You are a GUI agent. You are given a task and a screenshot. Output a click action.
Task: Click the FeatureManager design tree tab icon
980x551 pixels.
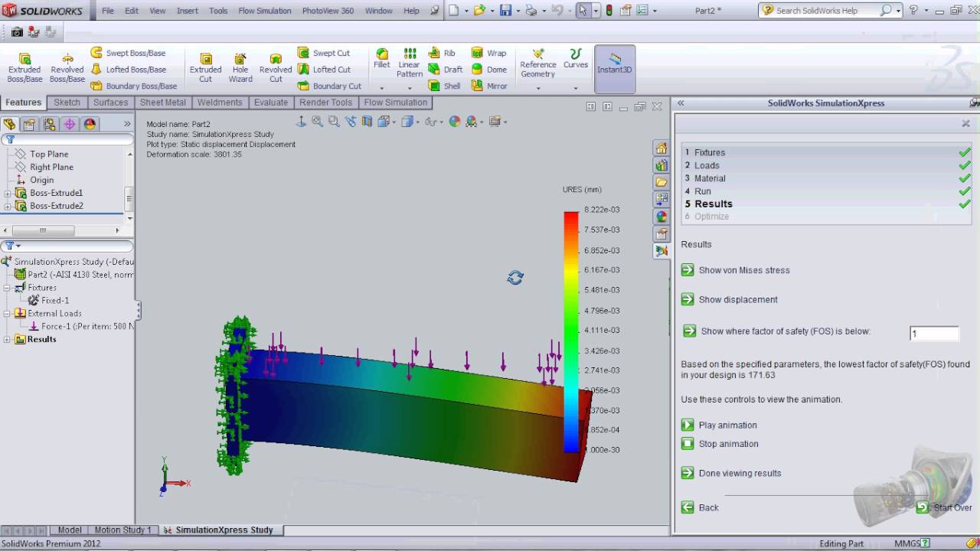pos(10,124)
